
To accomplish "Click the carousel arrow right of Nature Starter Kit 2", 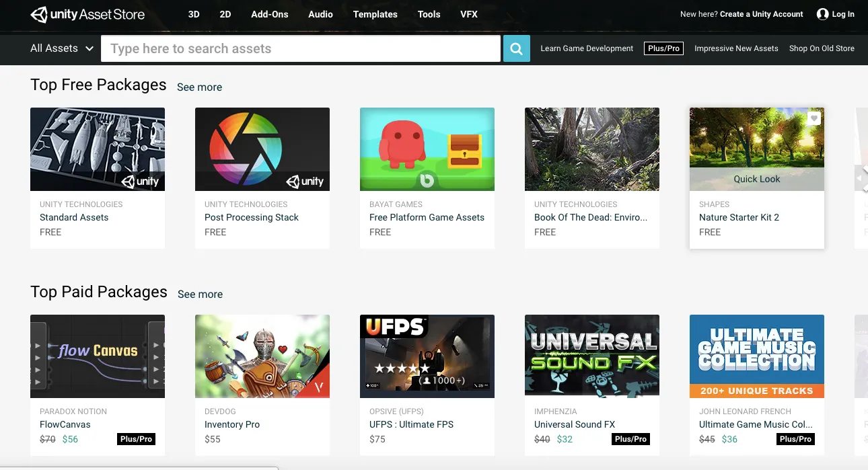I will click(861, 178).
